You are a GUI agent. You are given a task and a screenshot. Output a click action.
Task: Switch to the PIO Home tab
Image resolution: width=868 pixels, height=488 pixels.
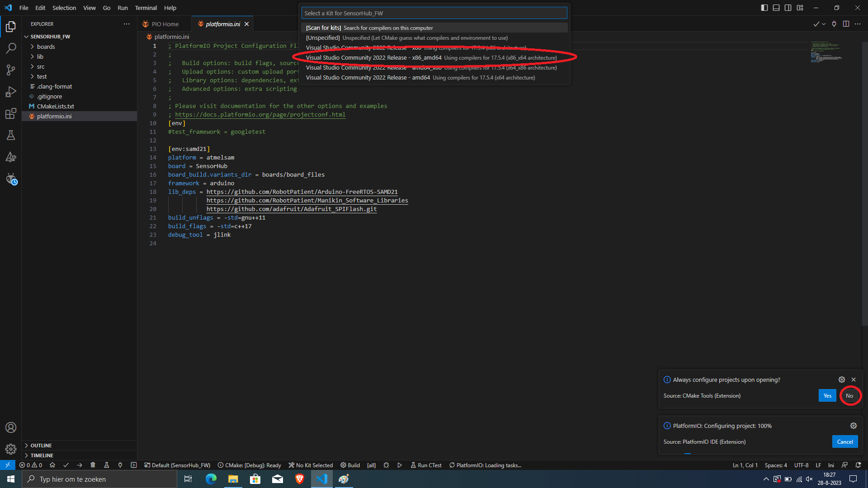tap(165, 24)
